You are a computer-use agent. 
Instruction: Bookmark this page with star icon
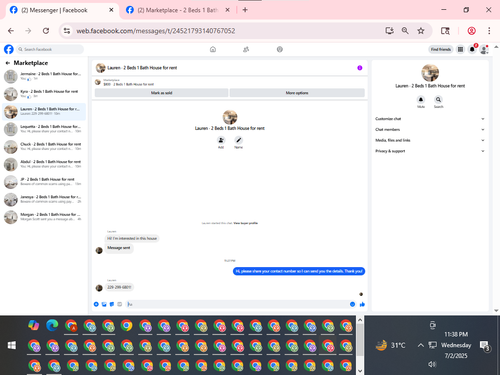(421, 31)
